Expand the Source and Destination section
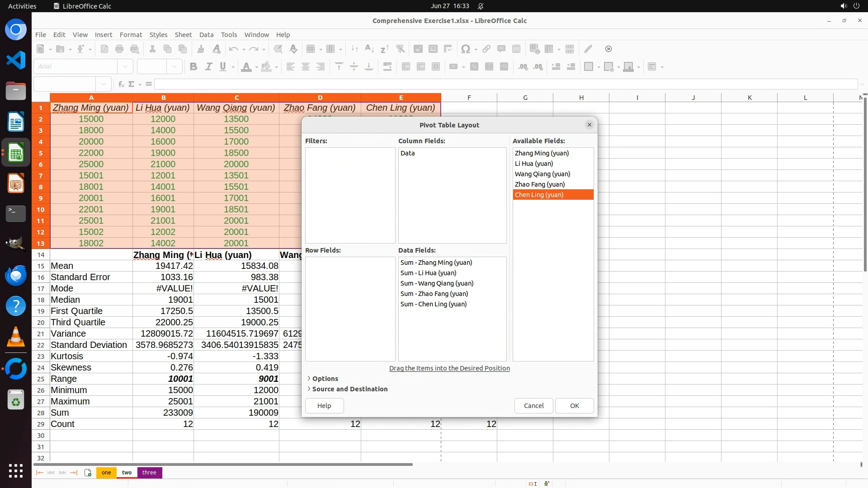The width and height of the screenshot is (868, 488). pyautogui.click(x=349, y=389)
